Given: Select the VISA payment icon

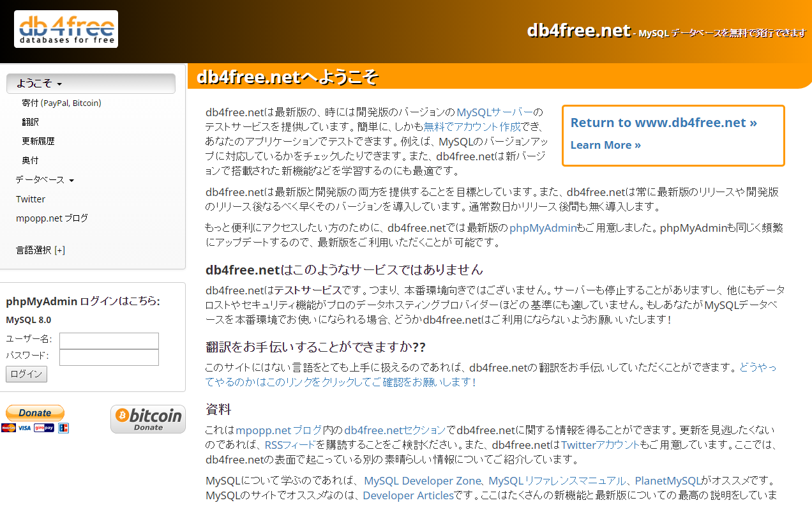Looking at the screenshot, I should click(x=24, y=428).
